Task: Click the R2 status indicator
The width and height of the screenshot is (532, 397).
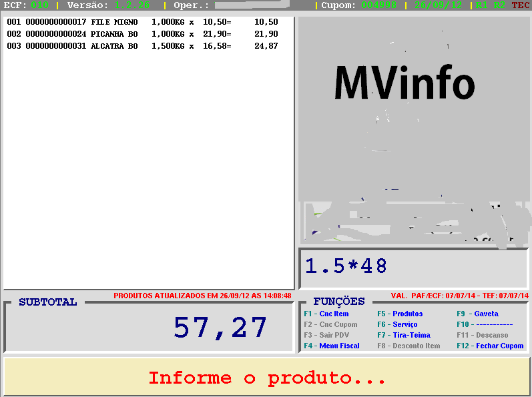Action: 499,5
